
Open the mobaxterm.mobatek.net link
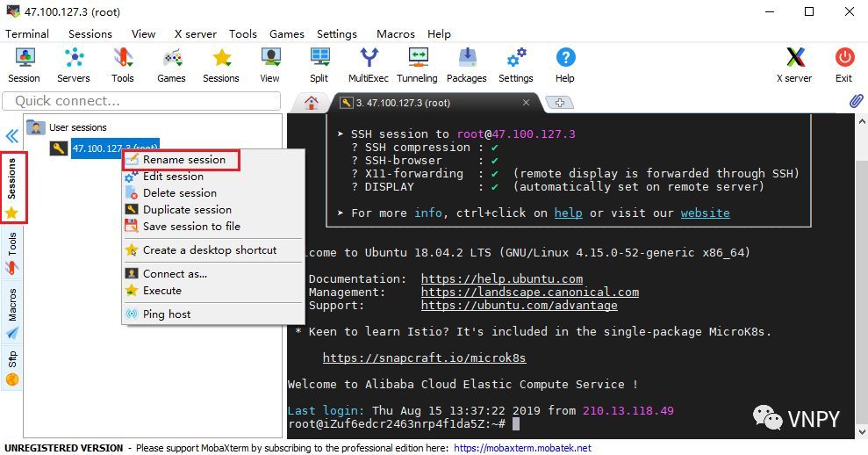click(x=522, y=448)
